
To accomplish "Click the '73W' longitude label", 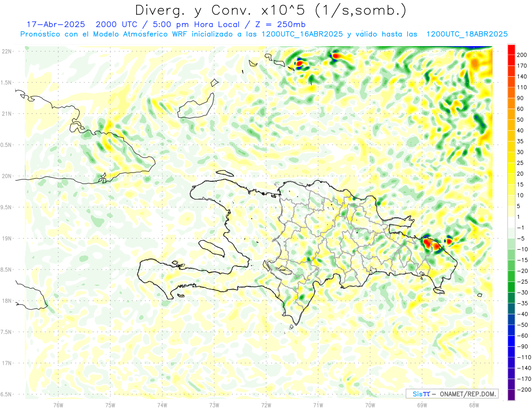I will pos(214,405).
